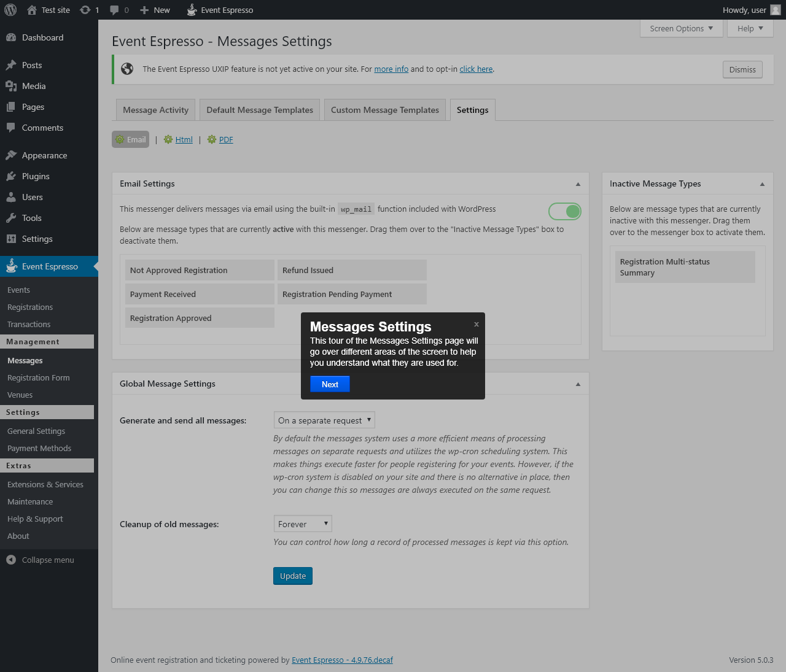Viewport: 786px width, 672px height.
Task: Follow the UXIP 'more info' link
Action: [391, 69]
